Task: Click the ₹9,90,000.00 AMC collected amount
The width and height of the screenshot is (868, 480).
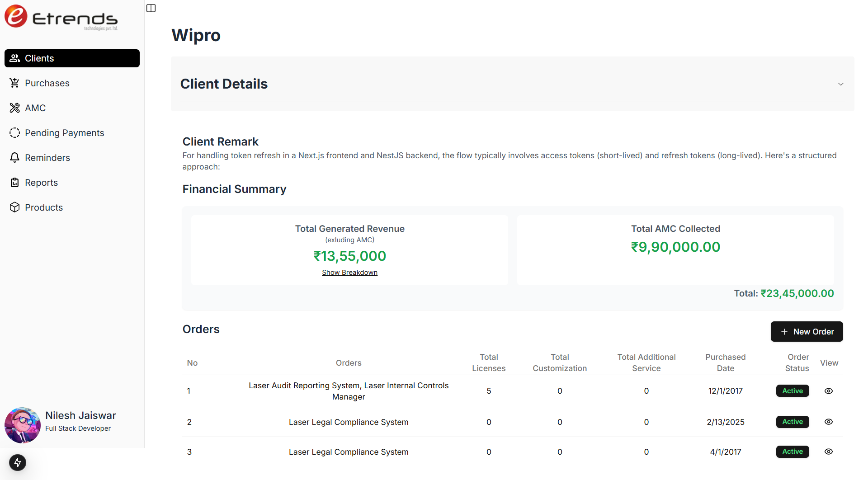Action: click(x=675, y=247)
